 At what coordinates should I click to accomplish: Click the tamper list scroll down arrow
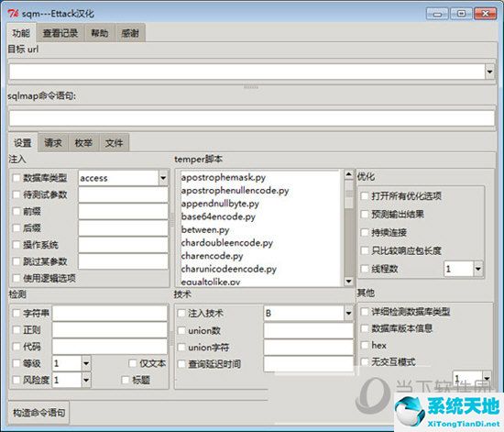349,282
